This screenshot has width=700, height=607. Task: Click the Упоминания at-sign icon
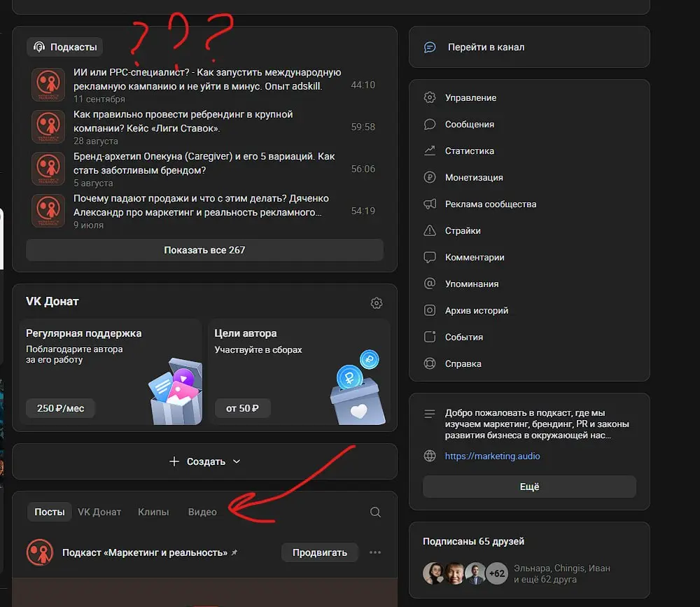click(430, 284)
